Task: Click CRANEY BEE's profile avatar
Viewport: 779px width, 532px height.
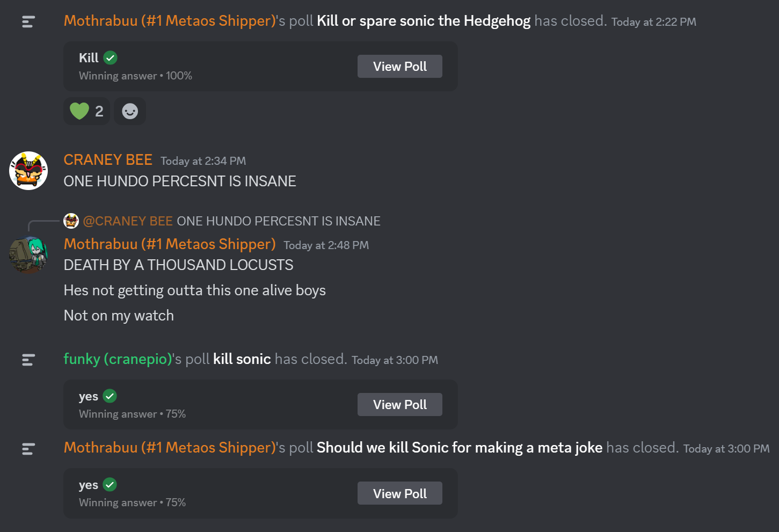Action: [x=28, y=171]
